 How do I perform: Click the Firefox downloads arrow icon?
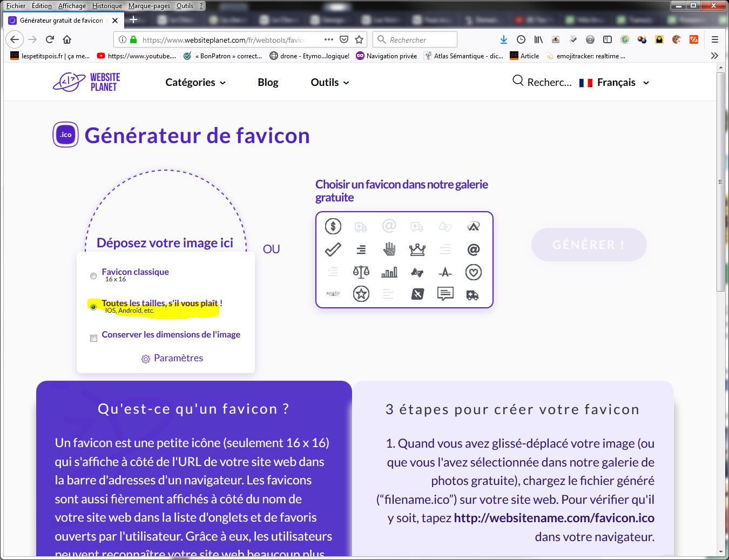[503, 39]
